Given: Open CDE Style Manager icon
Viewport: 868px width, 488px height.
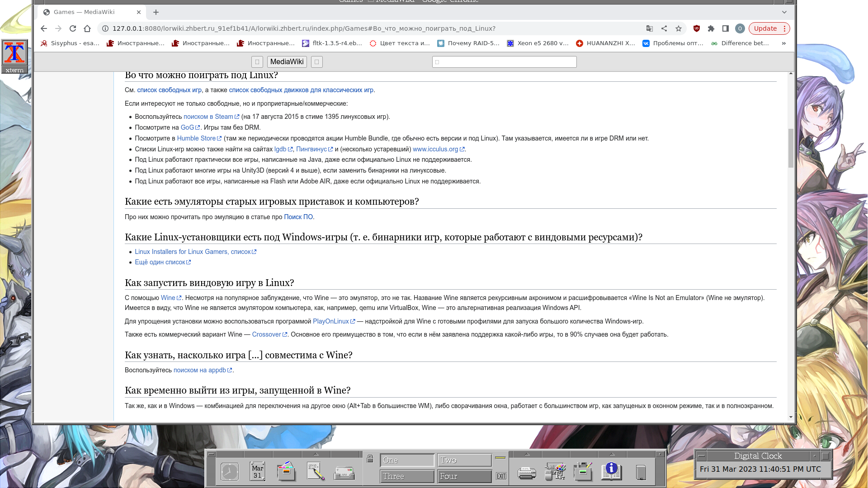Looking at the screenshot, I should tap(555, 471).
